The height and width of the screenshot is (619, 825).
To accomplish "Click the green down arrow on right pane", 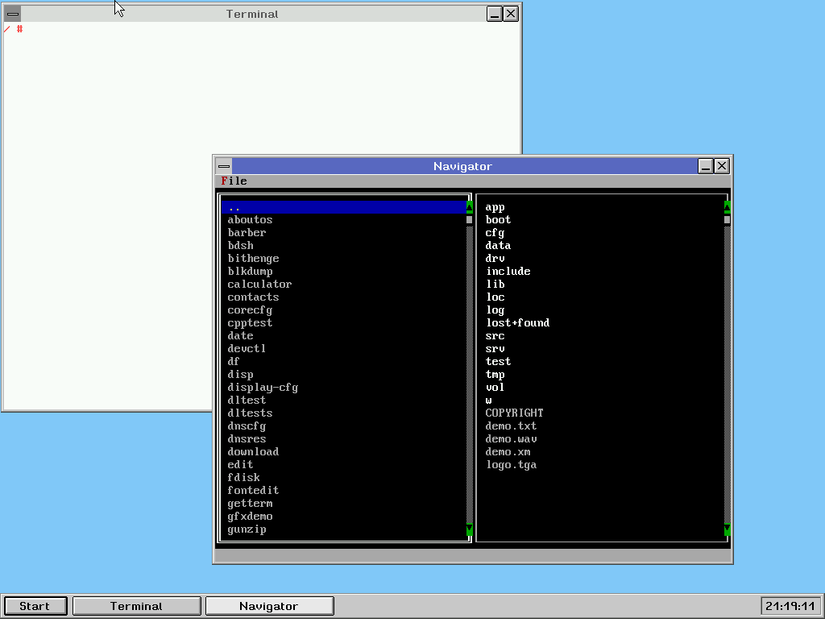I will (x=726, y=529).
